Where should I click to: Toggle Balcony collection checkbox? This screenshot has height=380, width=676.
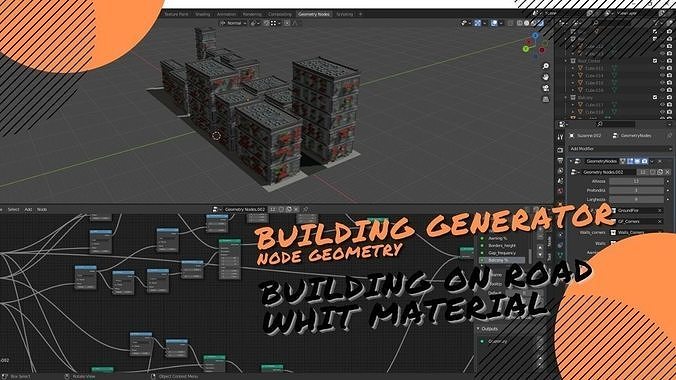pos(655,97)
